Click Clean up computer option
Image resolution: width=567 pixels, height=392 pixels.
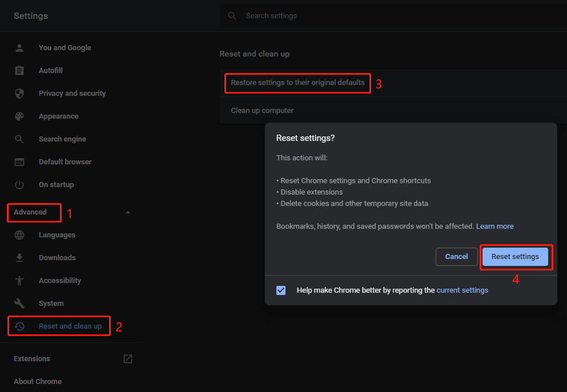click(x=262, y=111)
